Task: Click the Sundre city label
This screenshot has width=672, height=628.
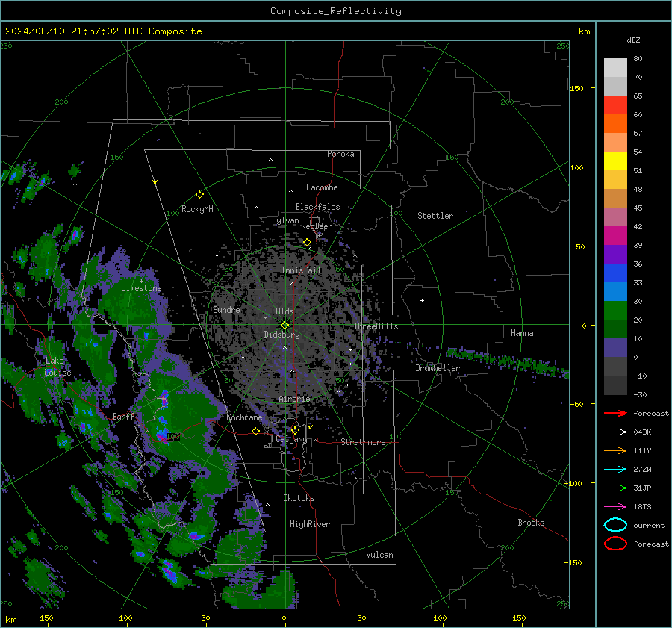Action: pyautogui.click(x=226, y=309)
